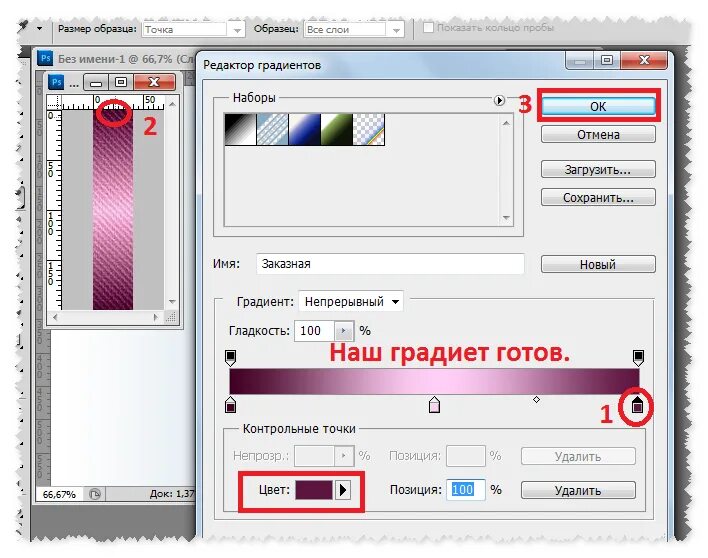Click the status bar preview icon
The height and width of the screenshot is (558, 708).
pyautogui.click(x=95, y=494)
